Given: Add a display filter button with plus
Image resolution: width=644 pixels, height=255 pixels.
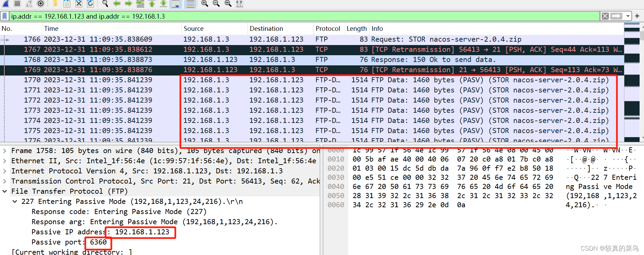Looking at the screenshot, I should click(x=637, y=16).
